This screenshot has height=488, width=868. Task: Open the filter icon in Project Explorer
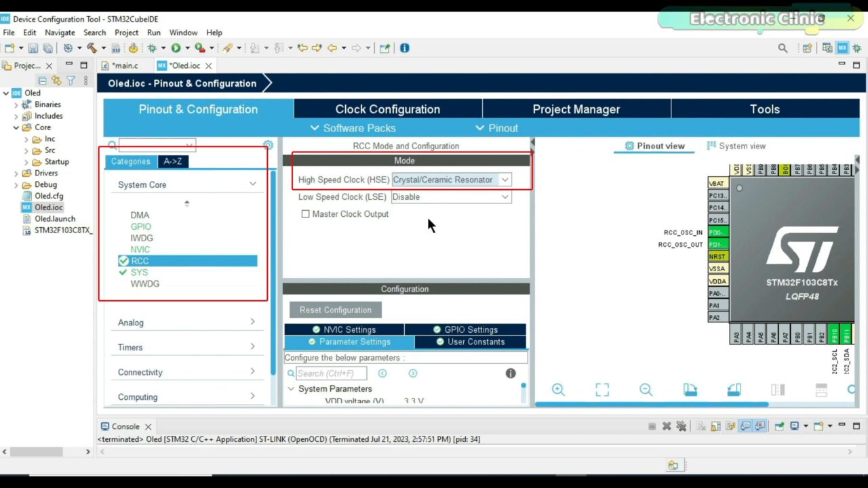pyautogui.click(x=71, y=81)
